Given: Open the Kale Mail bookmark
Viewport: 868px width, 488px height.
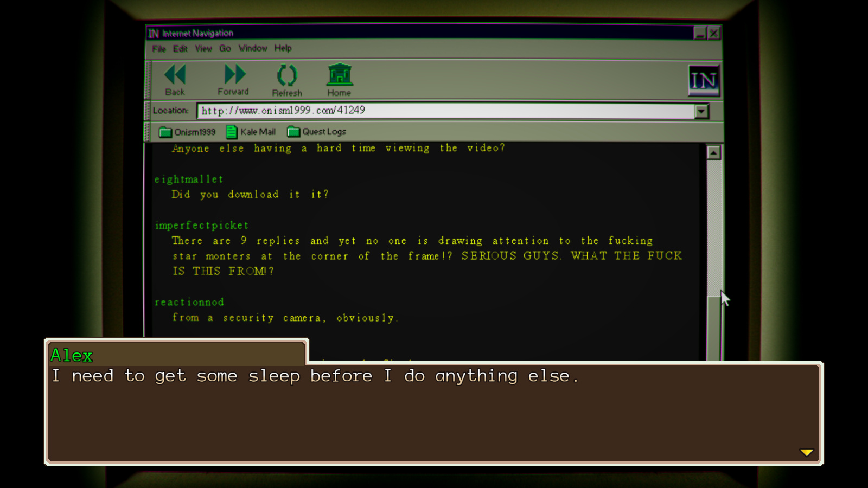Looking at the screenshot, I should pos(251,132).
